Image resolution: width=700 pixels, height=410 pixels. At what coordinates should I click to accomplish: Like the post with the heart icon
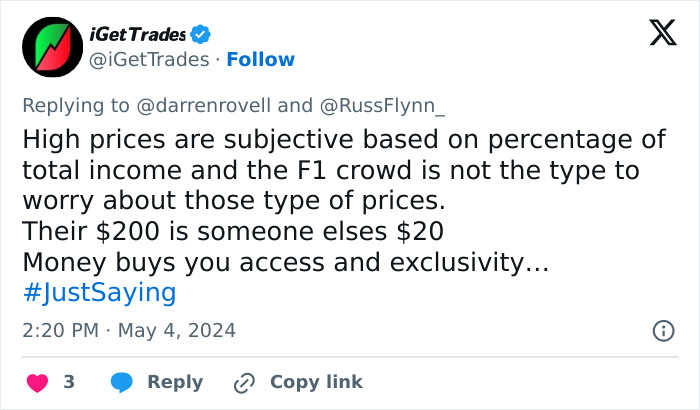pyautogui.click(x=36, y=382)
